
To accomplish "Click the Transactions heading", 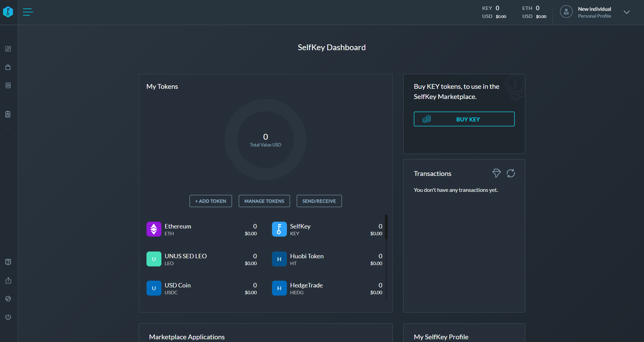I will pyautogui.click(x=432, y=174).
